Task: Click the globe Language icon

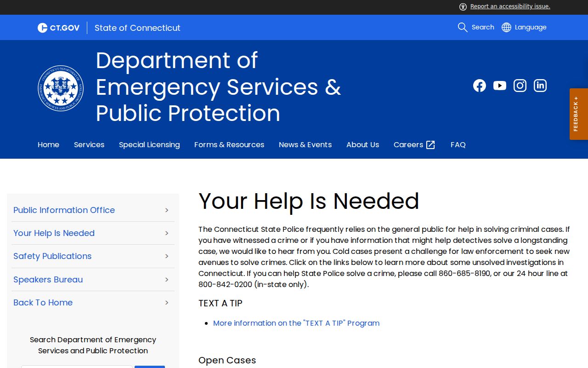Action: pyautogui.click(x=506, y=27)
